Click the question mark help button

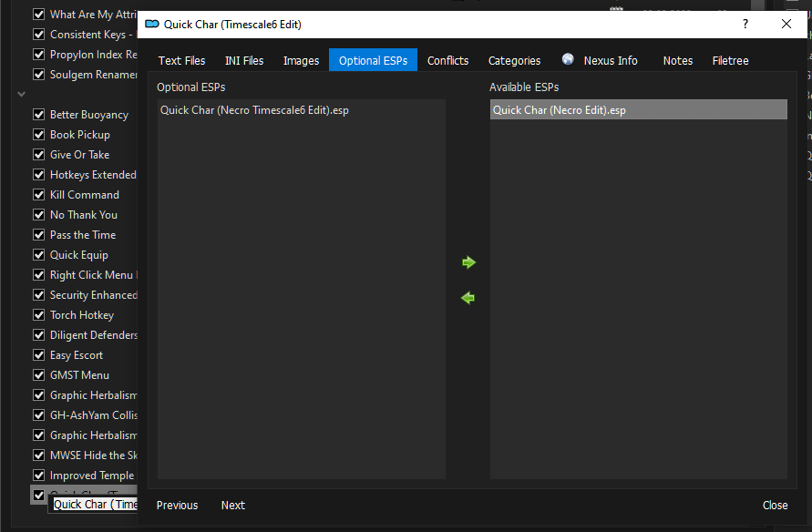click(745, 25)
